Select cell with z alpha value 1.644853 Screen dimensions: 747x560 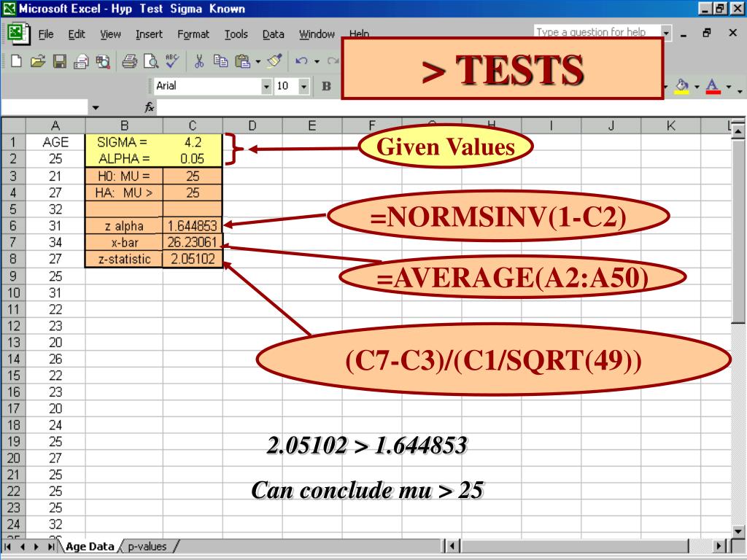[x=193, y=226]
